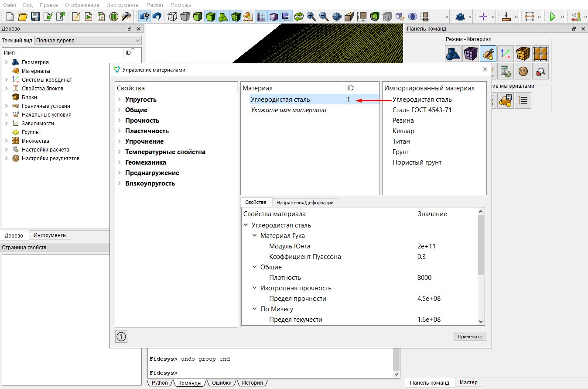This screenshot has height=389, width=588.
Task: Select Титан in imported materials list
Action: 401,141
